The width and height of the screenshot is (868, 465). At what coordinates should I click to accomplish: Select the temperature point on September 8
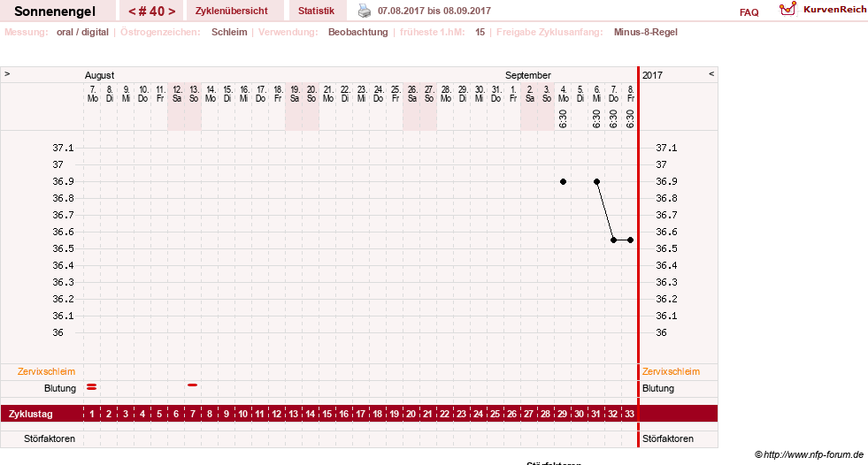(x=631, y=240)
